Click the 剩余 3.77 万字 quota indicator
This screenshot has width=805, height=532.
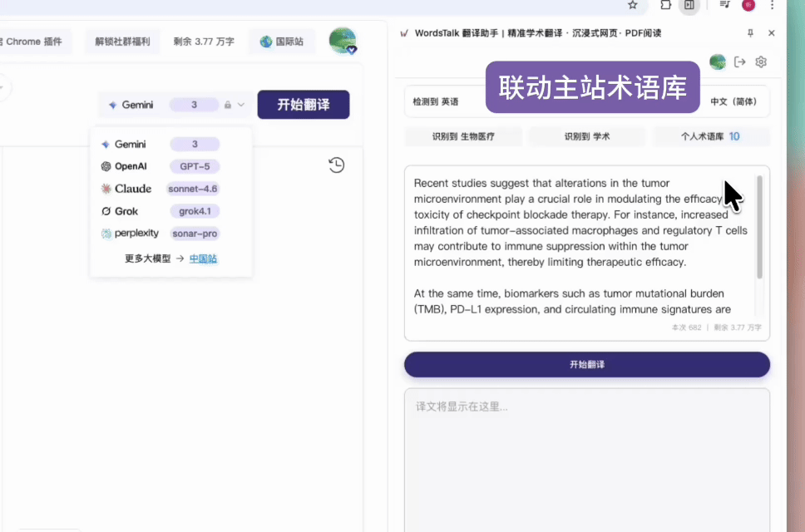204,42
